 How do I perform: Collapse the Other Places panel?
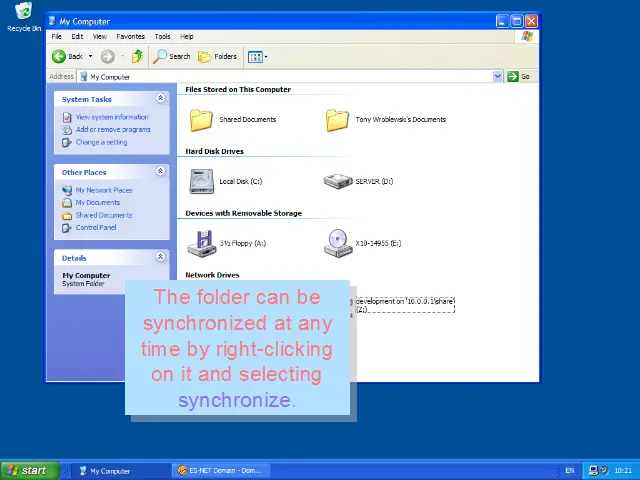(x=160, y=172)
